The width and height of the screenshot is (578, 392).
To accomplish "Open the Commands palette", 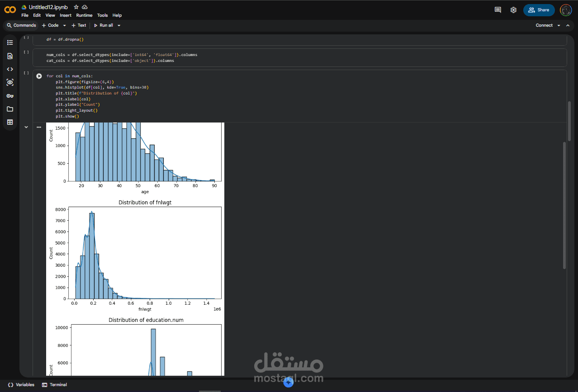I will pos(21,25).
